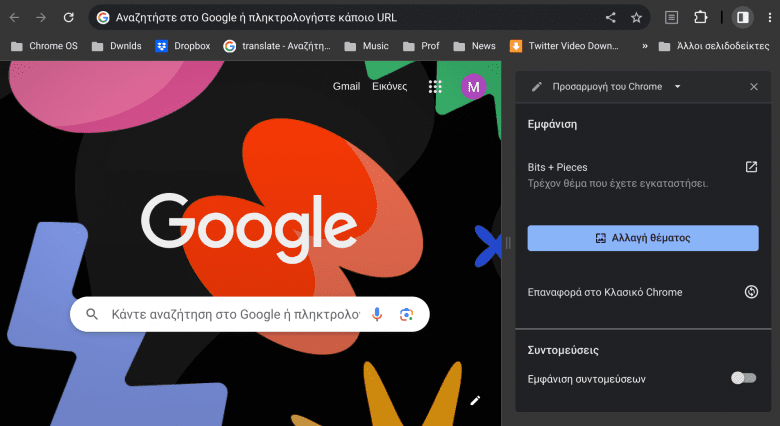Open the Dwnlds bookmarks folder

coord(116,46)
